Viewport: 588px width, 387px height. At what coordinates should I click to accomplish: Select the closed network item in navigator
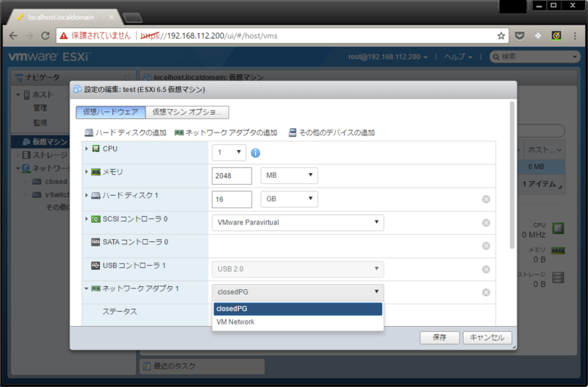[56, 182]
